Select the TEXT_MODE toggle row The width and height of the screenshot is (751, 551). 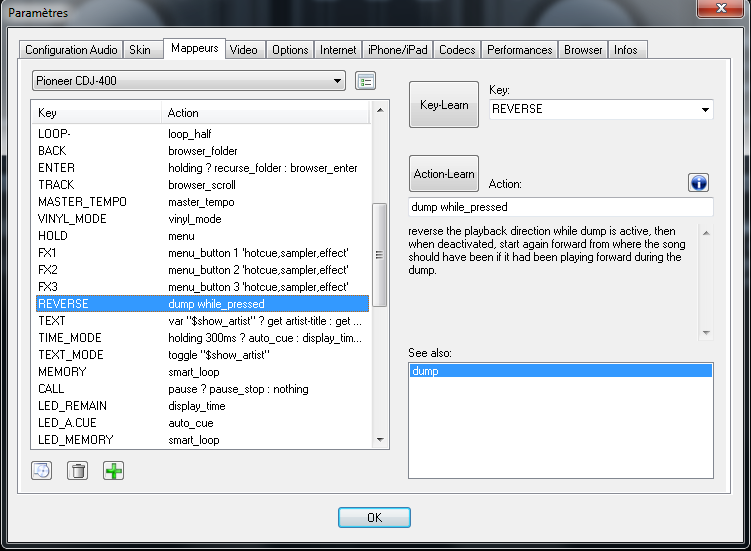[202, 355]
